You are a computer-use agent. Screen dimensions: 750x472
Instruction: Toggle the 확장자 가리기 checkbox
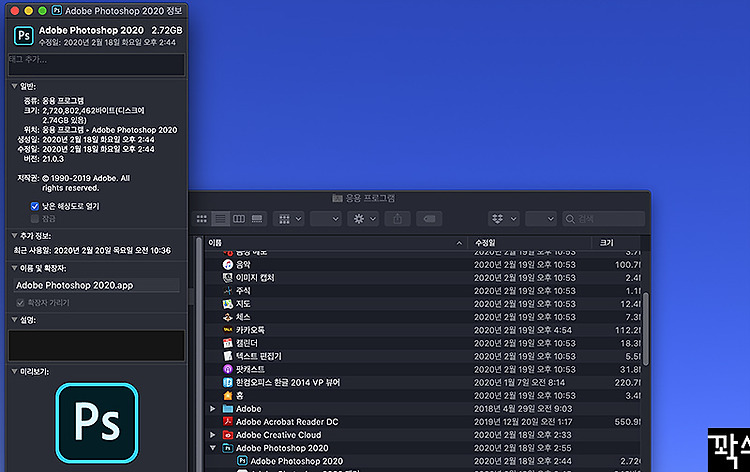pos(20,303)
